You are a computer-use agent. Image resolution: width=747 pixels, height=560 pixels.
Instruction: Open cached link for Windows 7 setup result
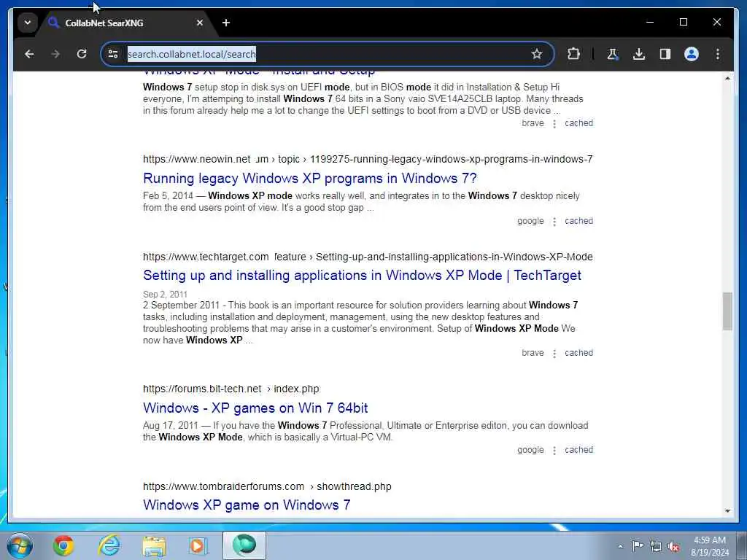pos(578,123)
